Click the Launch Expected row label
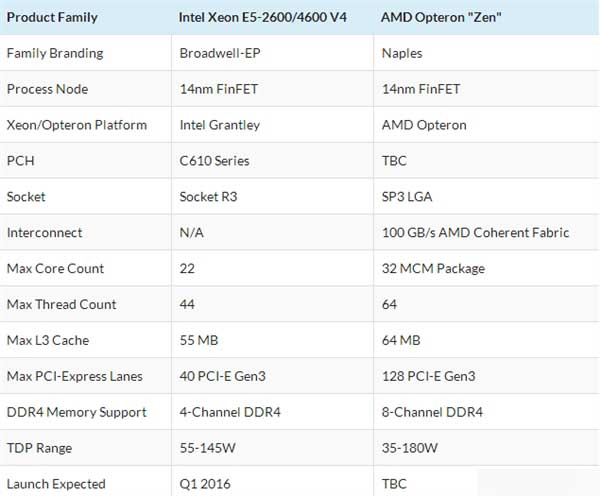The width and height of the screenshot is (600, 496). (56, 484)
